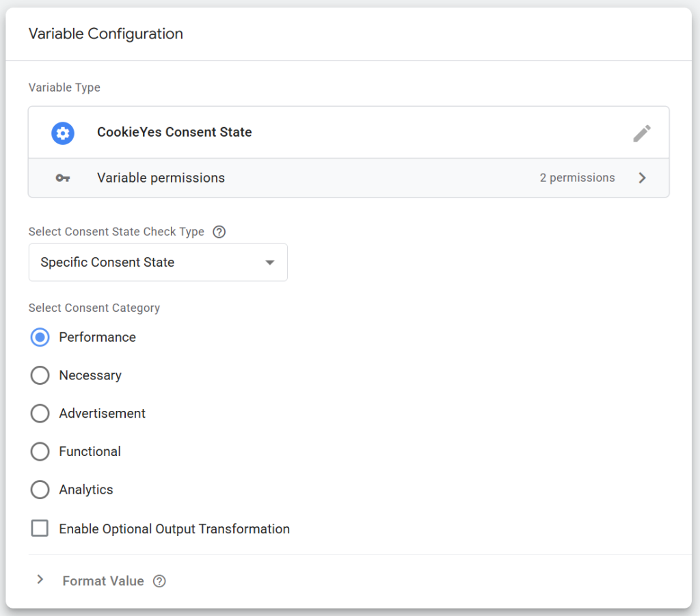Select the Performance radio button
Screen dimensions: 700x616
(40, 338)
